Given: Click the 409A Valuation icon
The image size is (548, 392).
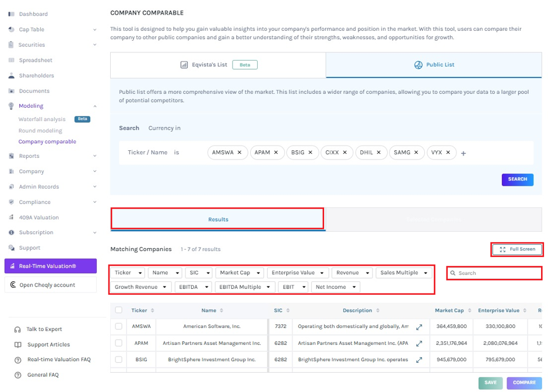Looking at the screenshot, I should (x=12, y=217).
